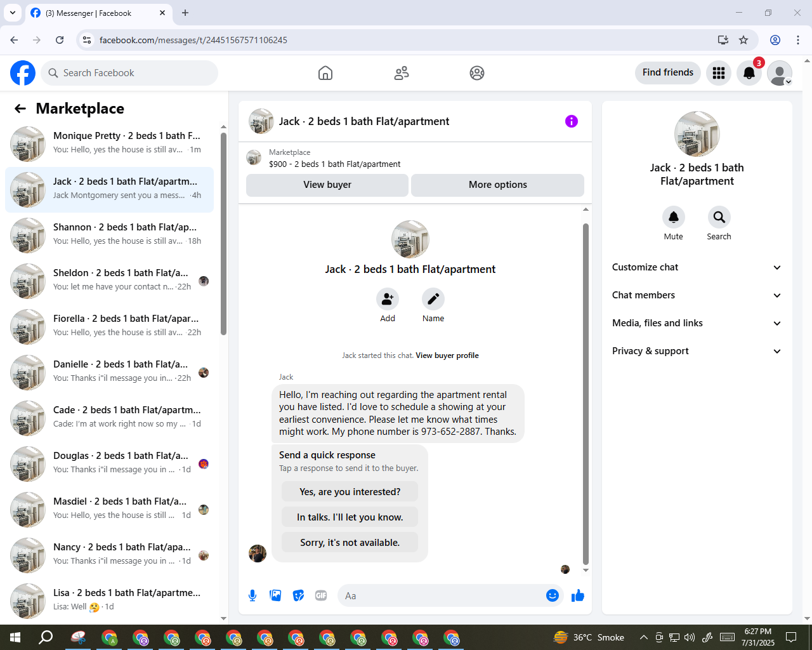
Task: Choose a sticker icon
Action: coord(298,595)
